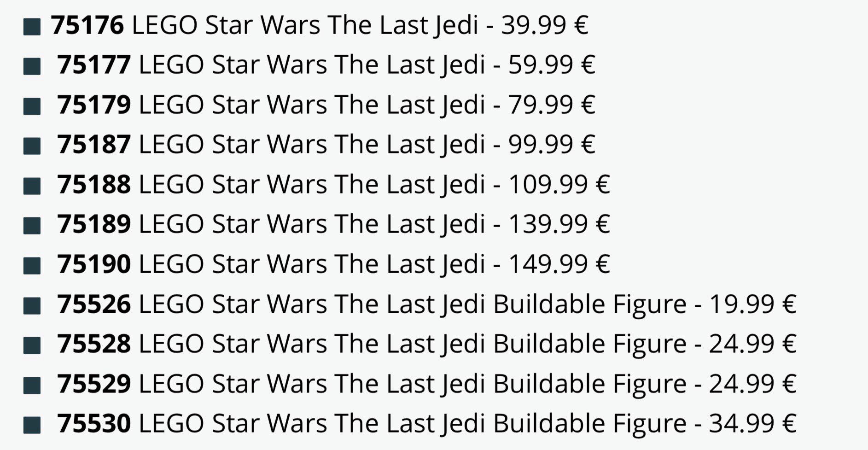Click the 39.99 € price
This screenshot has height=450, width=868.
click(x=544, y=25)
